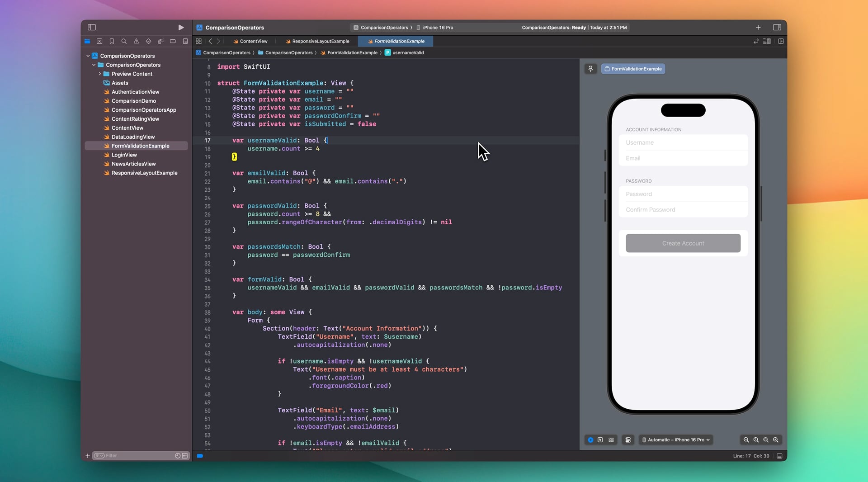Screen dimensions: 868x482
Task: Open the Issue navigator warning icon
Action: pyautogui.click(x=136, y=41)
